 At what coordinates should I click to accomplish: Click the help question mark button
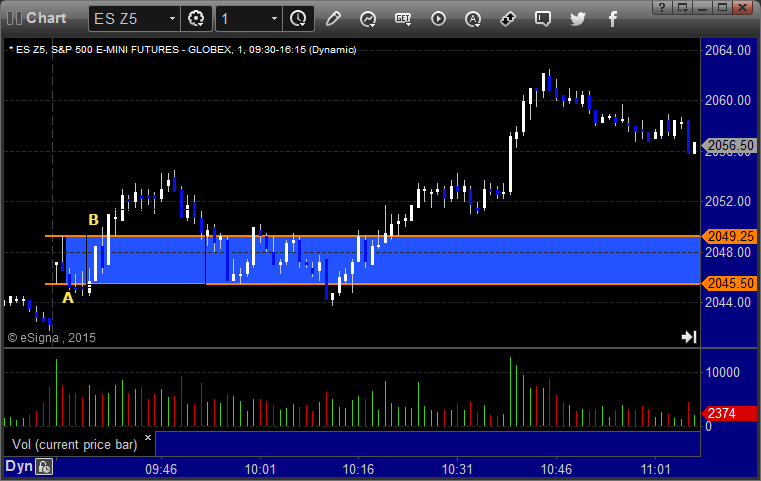[662, 7]
